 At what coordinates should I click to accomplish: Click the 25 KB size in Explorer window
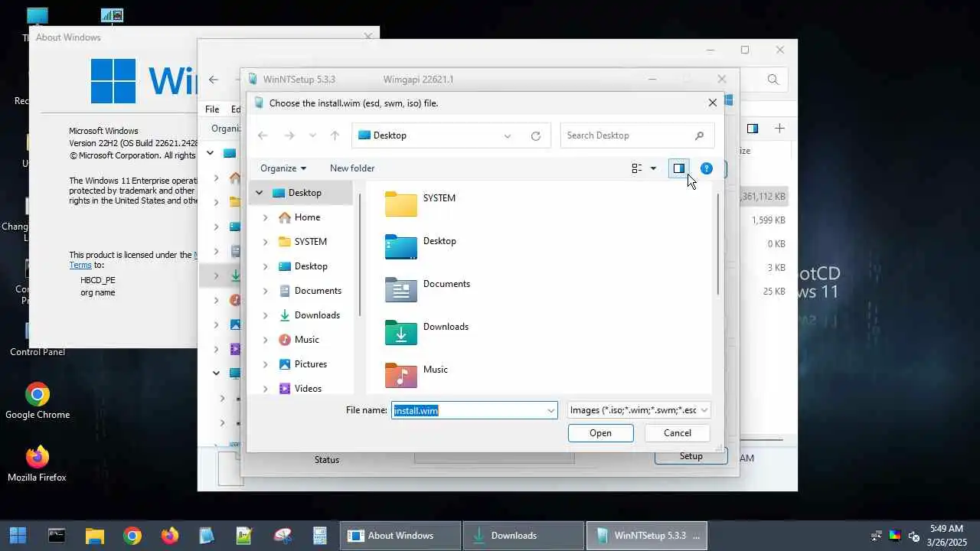click(774, 292)
